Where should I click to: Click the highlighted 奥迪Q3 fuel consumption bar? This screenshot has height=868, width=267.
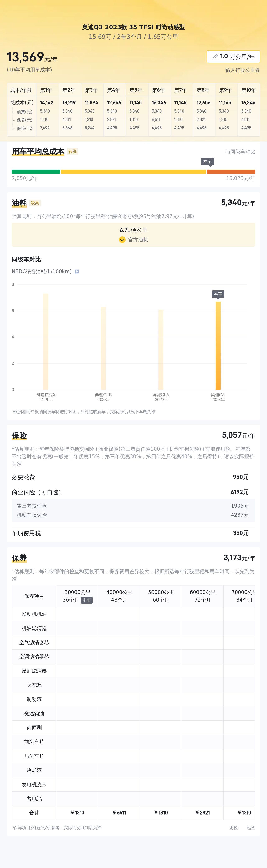click(218, 345)
